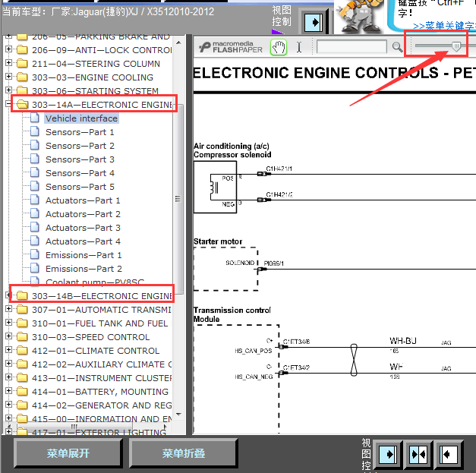
Task: Select 310-03—SPEED CONTROL folder label
Action: 91,337
